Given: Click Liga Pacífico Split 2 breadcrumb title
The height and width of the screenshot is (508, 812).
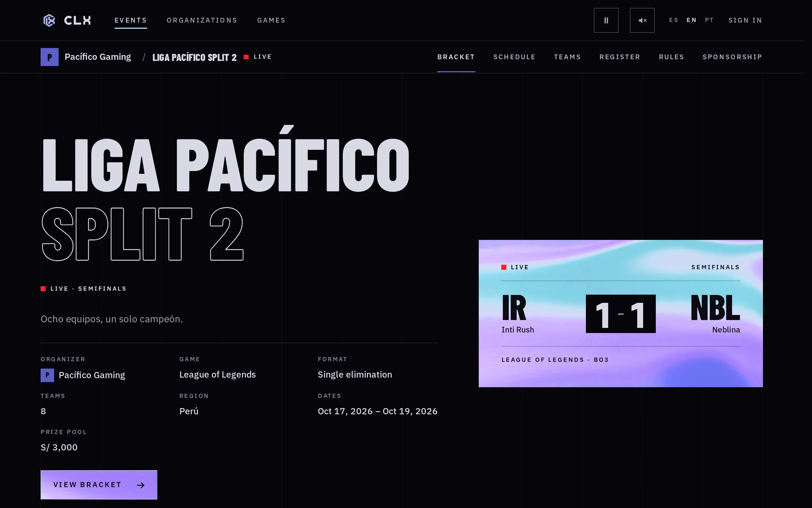Looking at the screenshot, I should tap(194, 57).
